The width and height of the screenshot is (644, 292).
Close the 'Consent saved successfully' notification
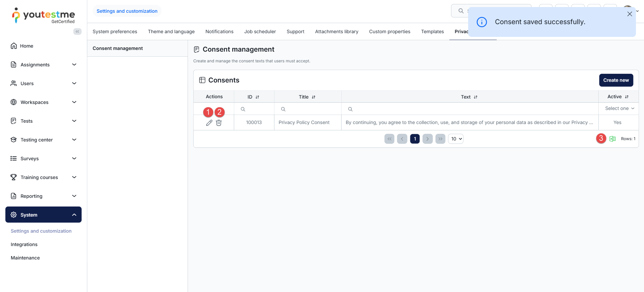pyautogui.click(x=630, y=14)
